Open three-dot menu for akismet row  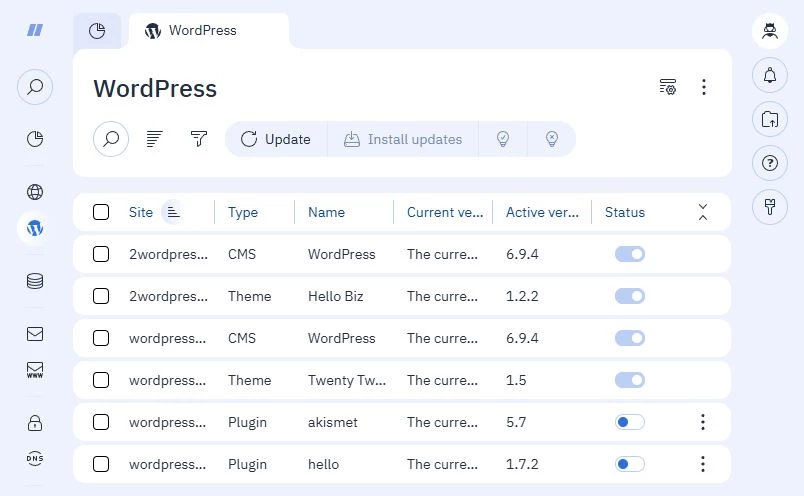pyautogui.click(x=703, y=422)
